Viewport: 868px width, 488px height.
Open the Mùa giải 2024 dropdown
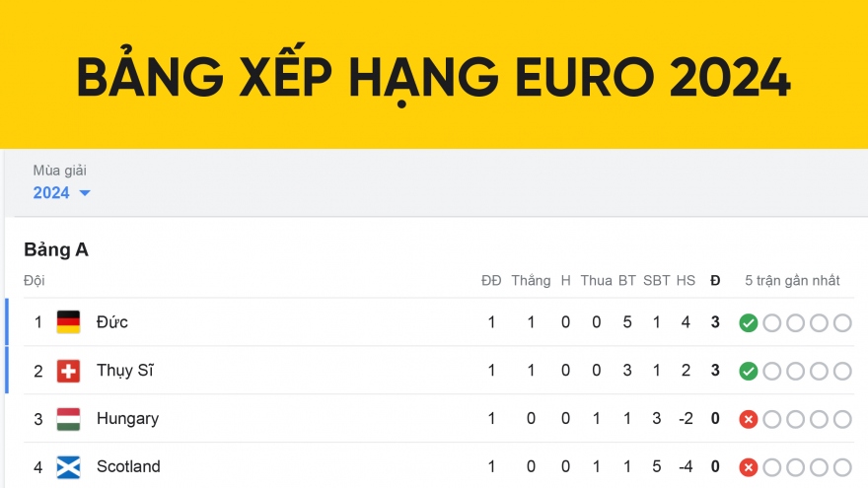[61, 192]
